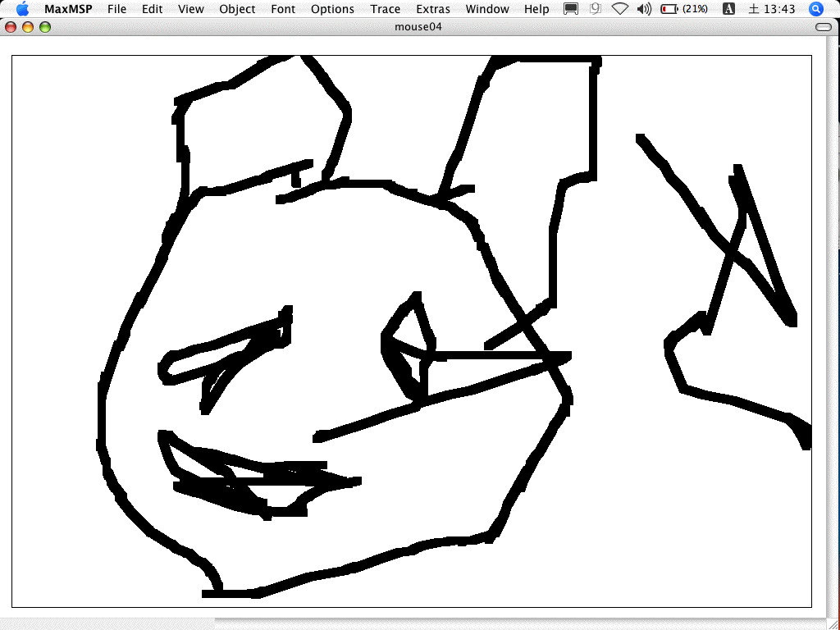Open the Object menu
This screenshot has width=840, height=630.
[237, 9]
